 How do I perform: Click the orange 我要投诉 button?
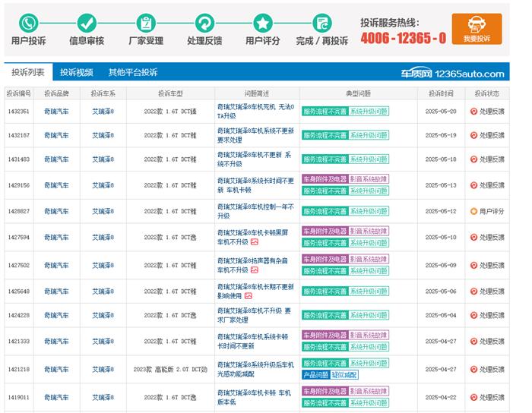coord(477,29)
